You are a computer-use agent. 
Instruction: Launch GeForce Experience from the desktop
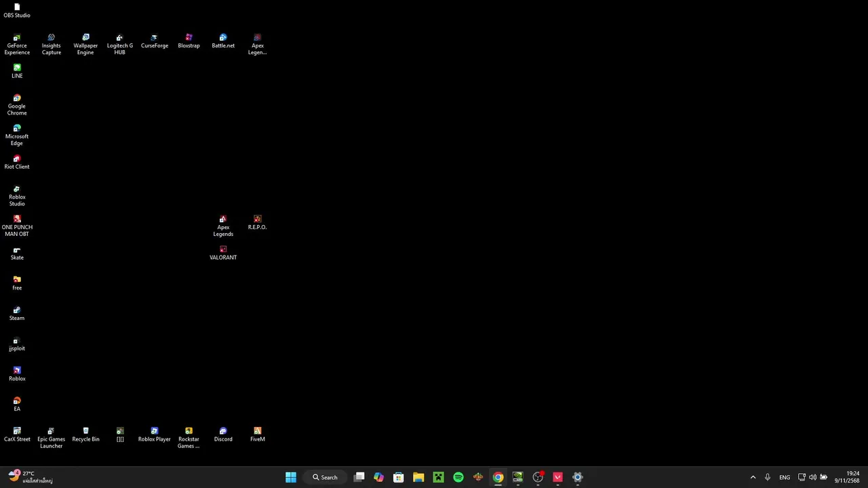pyautogui.click(x=17, y=44)
